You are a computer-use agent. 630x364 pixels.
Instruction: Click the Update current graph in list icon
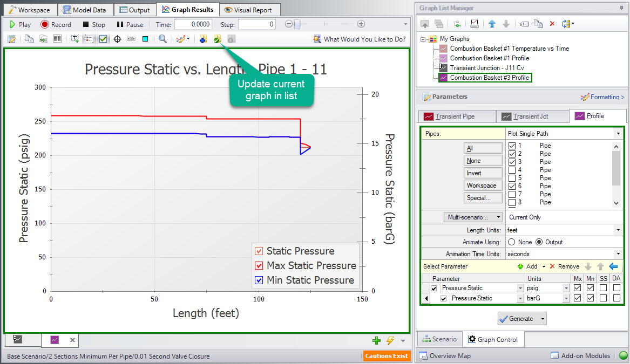click(x=217, y=39)
